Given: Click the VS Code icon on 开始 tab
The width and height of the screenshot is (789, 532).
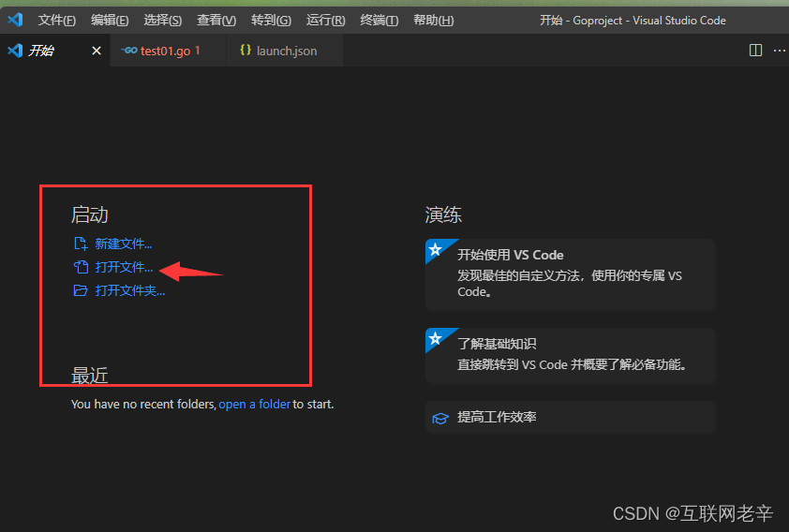Looking at the screenshot, I should coord(15,51).
